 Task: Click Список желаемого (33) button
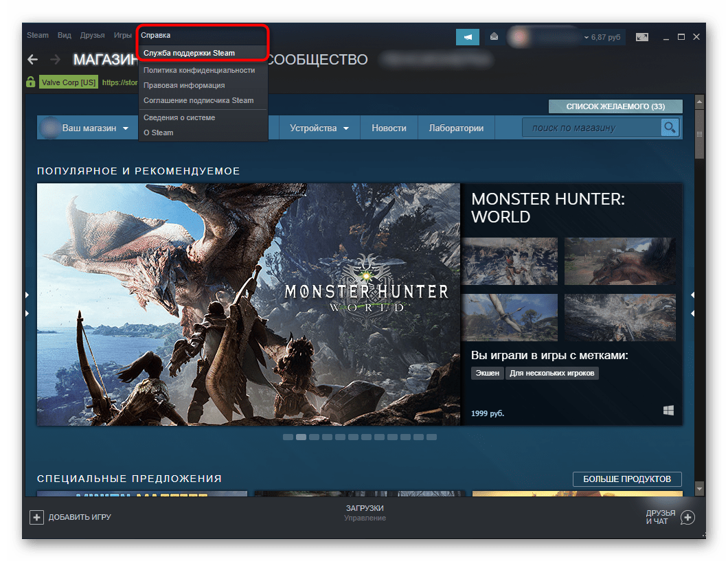pyautogui.click(x=615, y=106)
